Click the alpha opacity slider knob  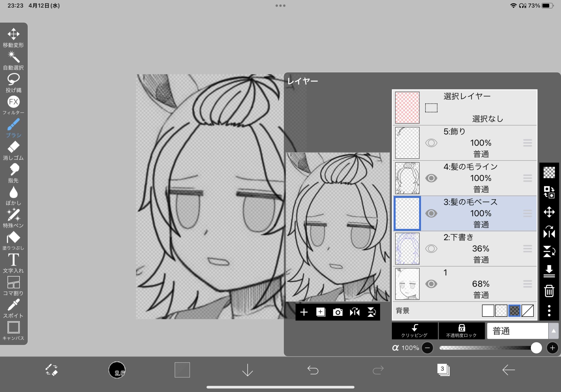pyautogui.click(x=536, y=348)
